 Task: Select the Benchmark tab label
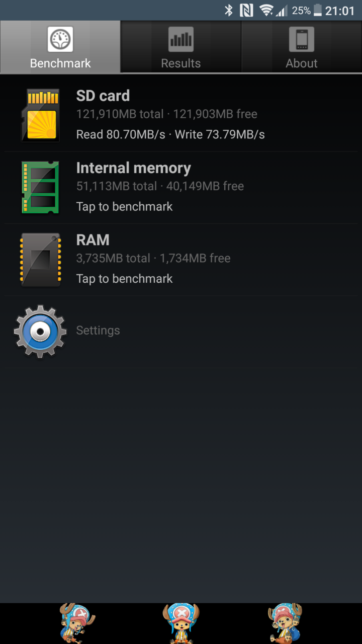pyautogui.click(x=60, y=63)
